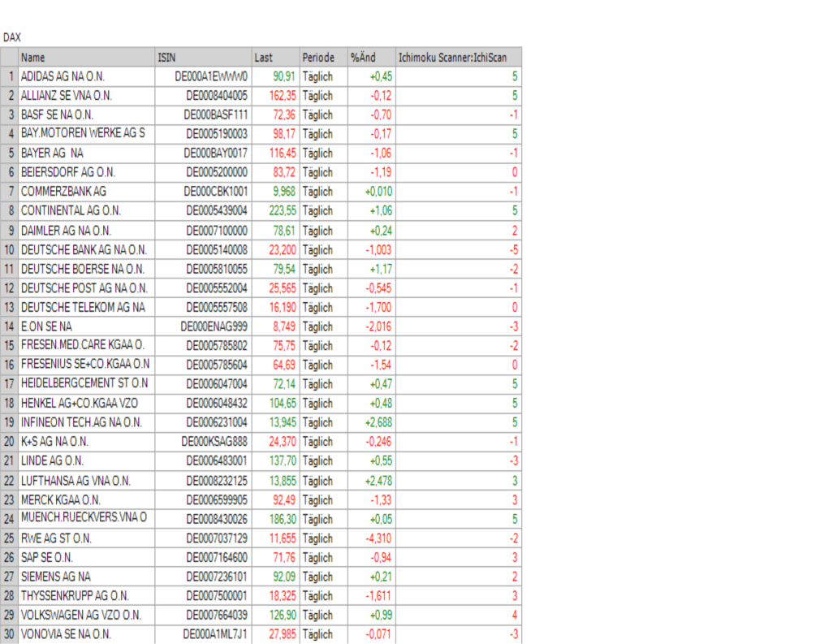Image resolution: width=833 pixels, height=644 pixels.
Task: Select COMMERZBANK AG name cell
Action: [x=87, y=192]
